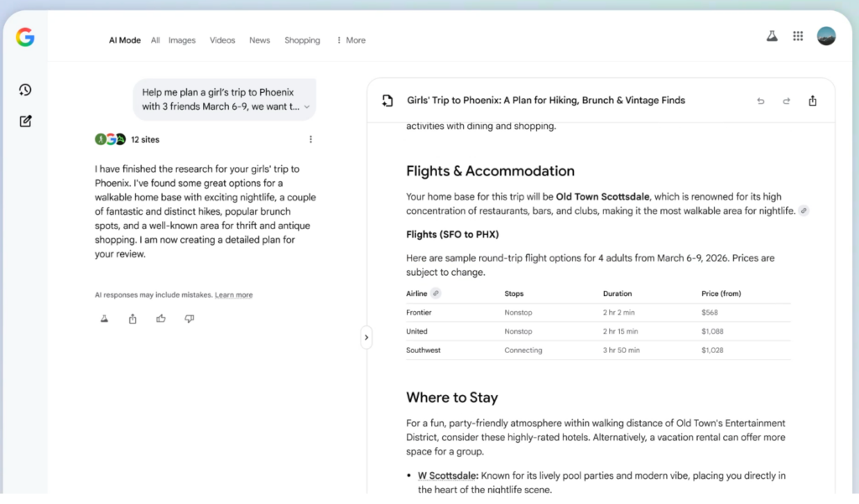Collapse the plan panel with the arrow handle

point(366,337)
